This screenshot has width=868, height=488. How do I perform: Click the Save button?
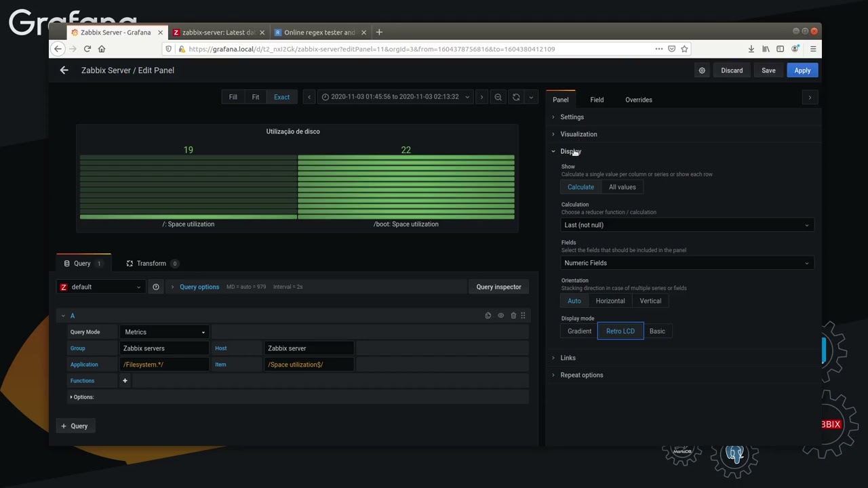pyautogui.click(x=768, y=70)
